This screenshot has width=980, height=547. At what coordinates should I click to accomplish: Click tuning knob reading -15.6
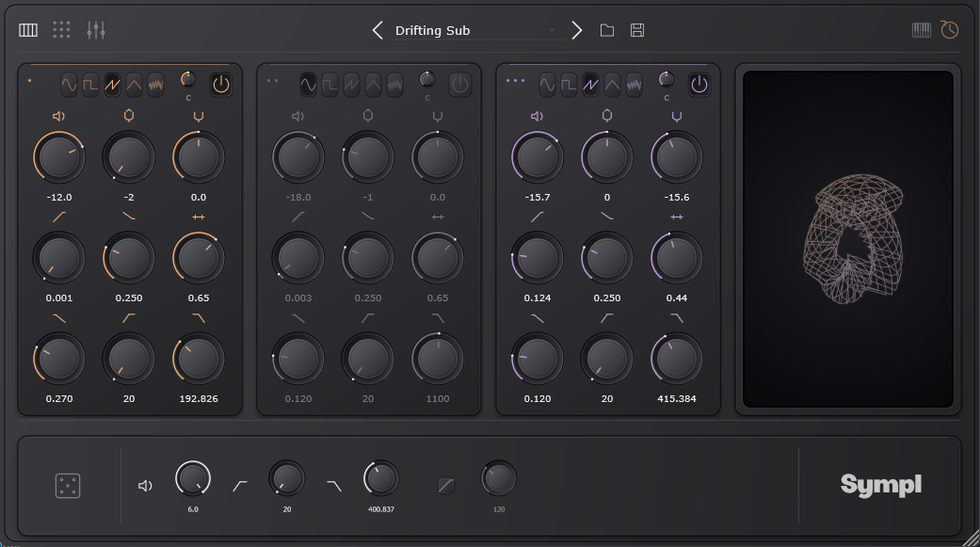677,157
